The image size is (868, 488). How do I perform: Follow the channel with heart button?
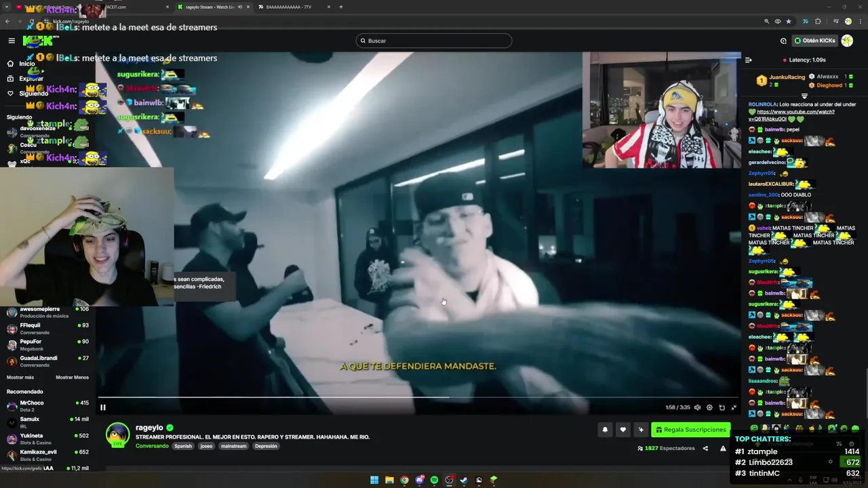(623, 430)
